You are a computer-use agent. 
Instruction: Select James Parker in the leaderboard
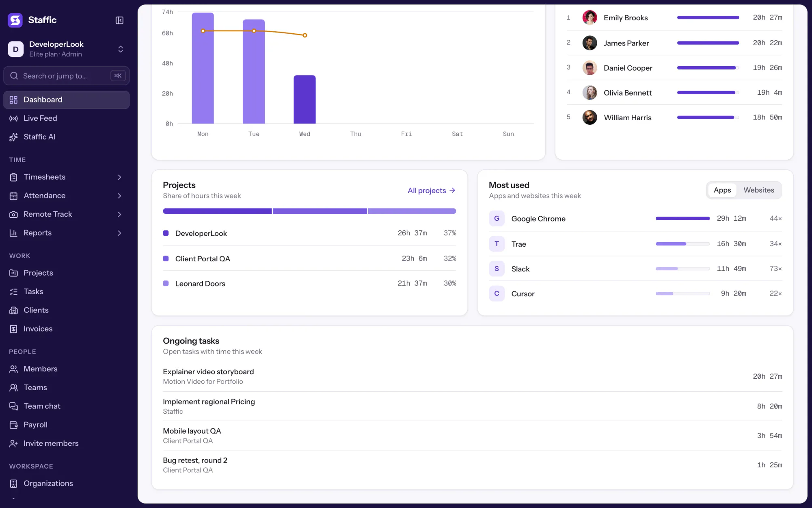point(674,43)
